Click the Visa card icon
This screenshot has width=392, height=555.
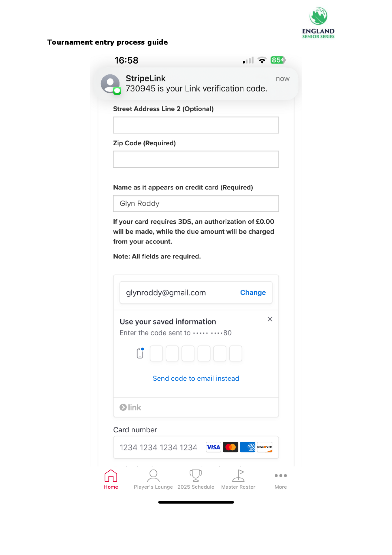coord(213,447)
